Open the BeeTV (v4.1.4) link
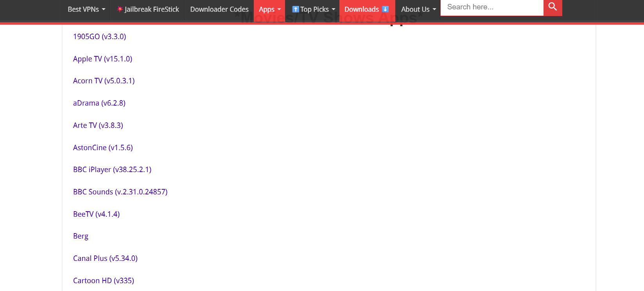Screen dimensions: 644x291 [x=97, y=214]
